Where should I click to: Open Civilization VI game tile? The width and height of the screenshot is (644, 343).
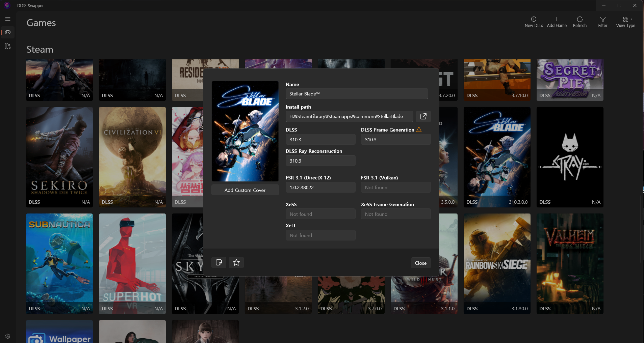[x=132, y=157]
